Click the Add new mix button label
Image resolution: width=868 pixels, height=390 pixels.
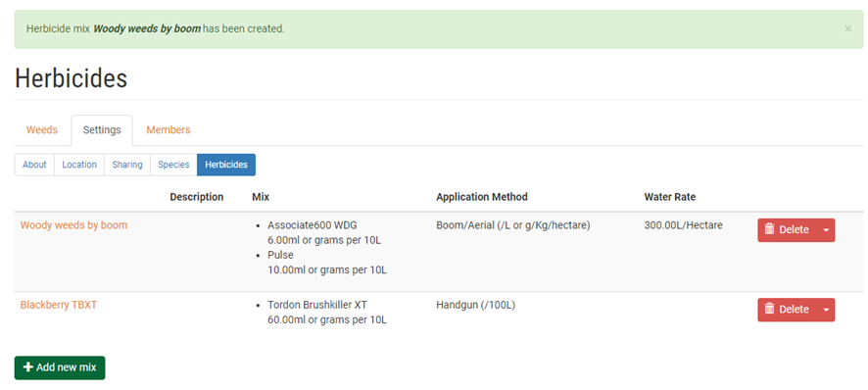(67, 367)
